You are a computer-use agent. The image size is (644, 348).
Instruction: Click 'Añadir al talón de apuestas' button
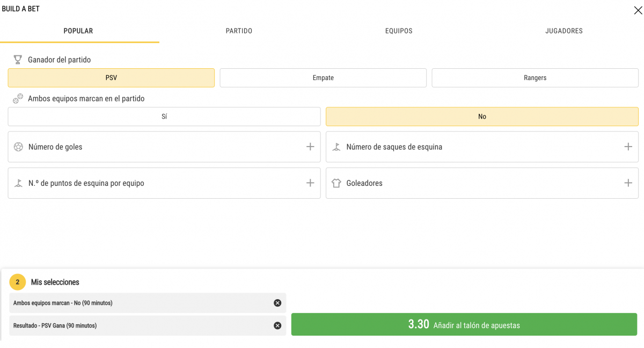click(464, 324)
